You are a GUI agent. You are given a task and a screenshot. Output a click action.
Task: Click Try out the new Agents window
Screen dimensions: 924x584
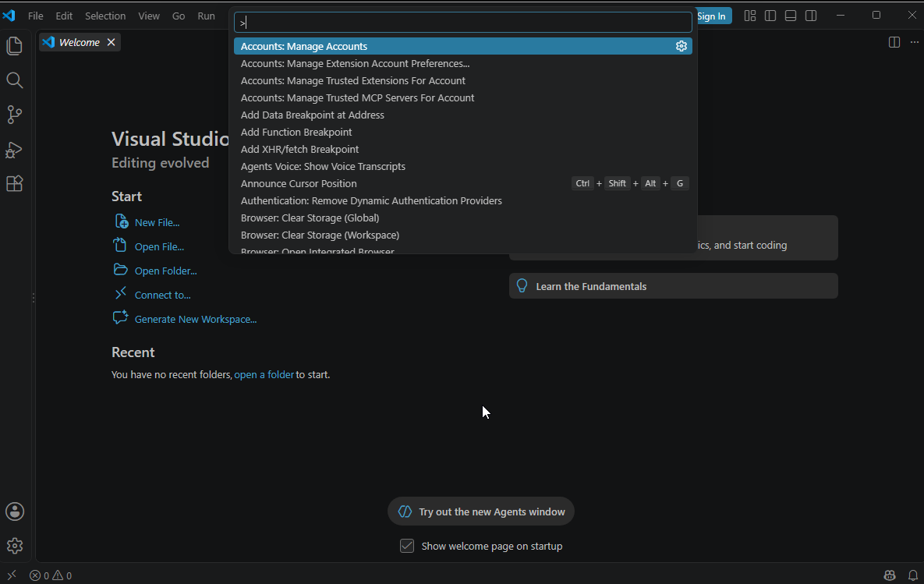point(481,511)
